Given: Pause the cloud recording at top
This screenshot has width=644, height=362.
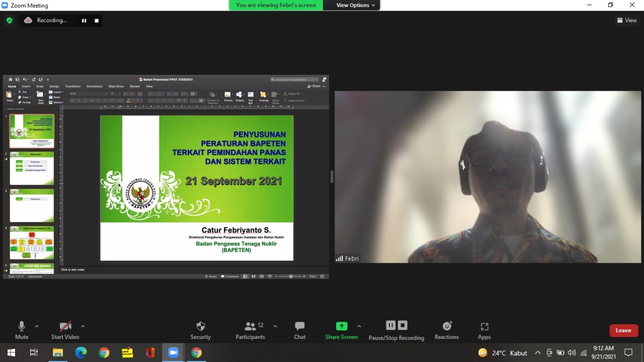Looking at the screenshot, I should [84, 21].
